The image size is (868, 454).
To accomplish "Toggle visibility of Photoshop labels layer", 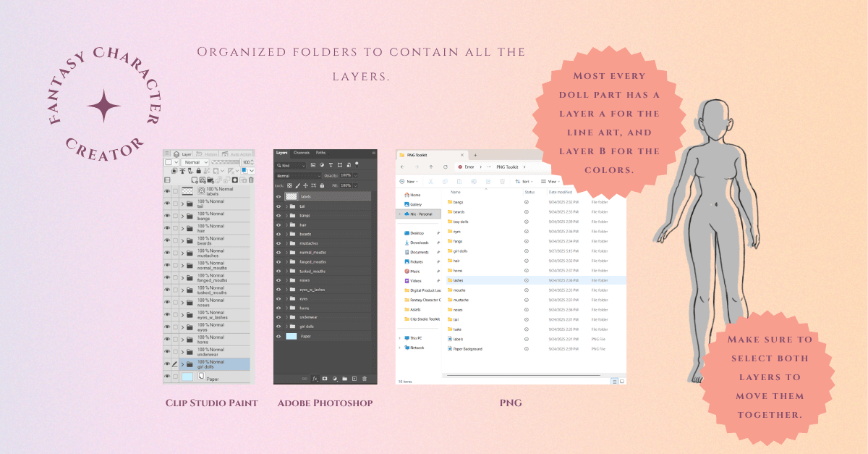I will 278,196.
